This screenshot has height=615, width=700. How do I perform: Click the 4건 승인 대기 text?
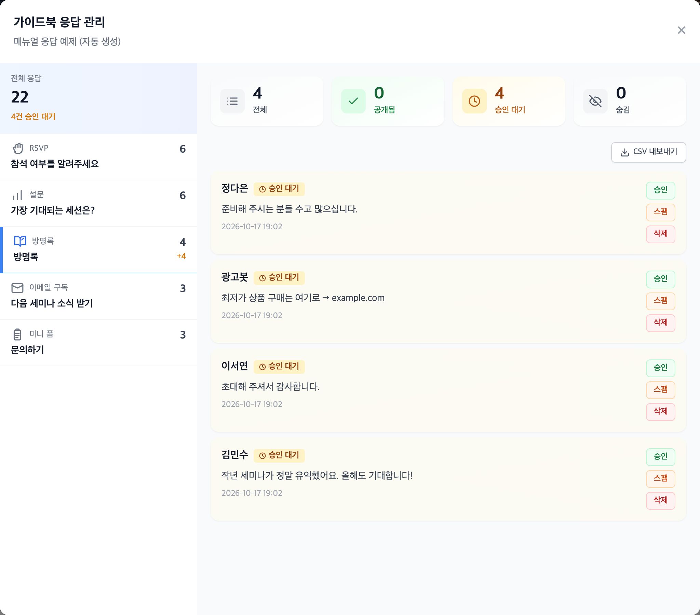pos(33,117)
